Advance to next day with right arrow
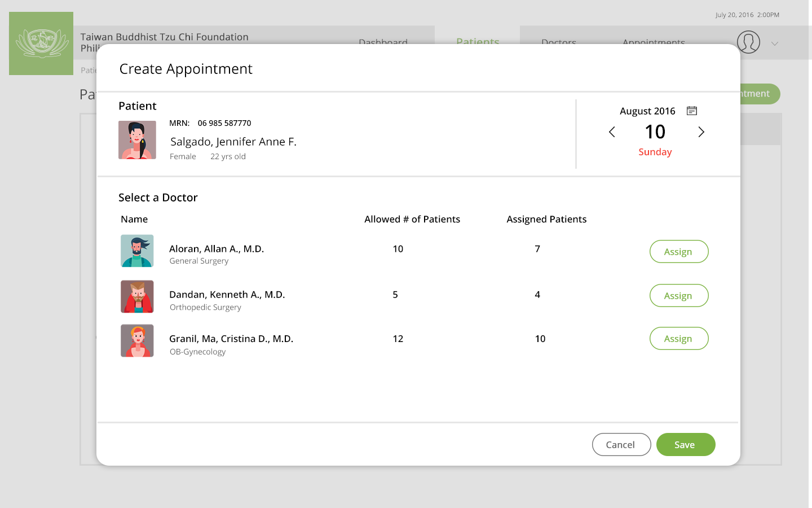The height and width of the screenshot is (508, 812). (x=701, y=132)
